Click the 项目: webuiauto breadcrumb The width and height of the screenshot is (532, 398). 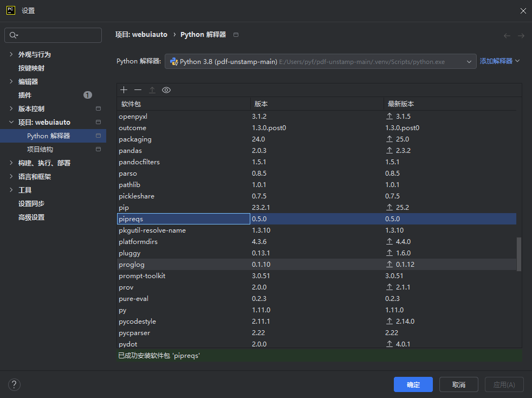click(x=141, y=35)
